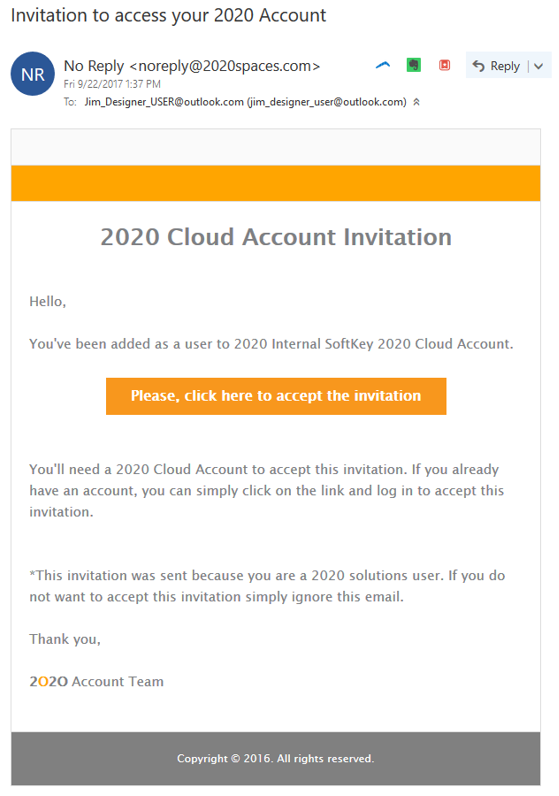Click the gray copyright footer bar

pyautogui.click(x=276, y=758)
